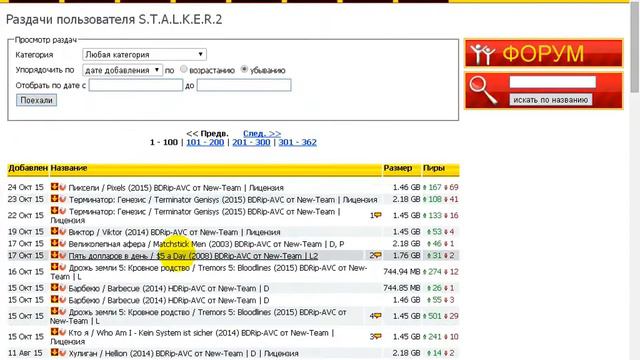
Task: Open the ФОРУМ banner
Action: pos(544,53)
